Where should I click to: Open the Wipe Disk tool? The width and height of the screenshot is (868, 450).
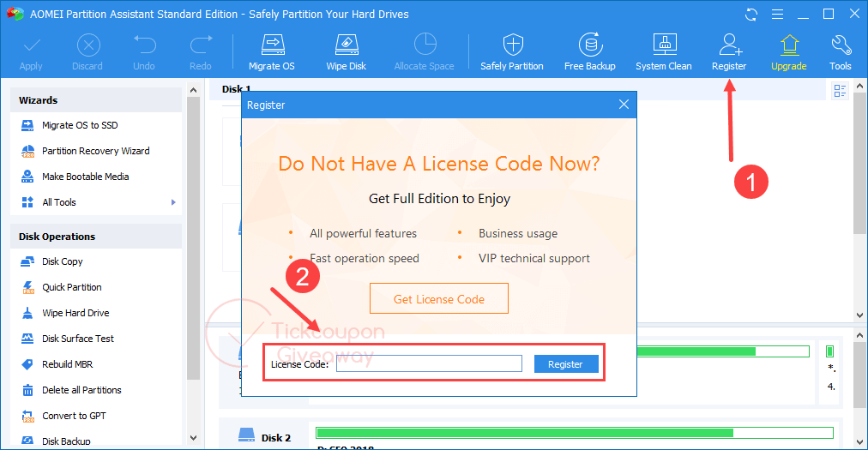point(347,52)
